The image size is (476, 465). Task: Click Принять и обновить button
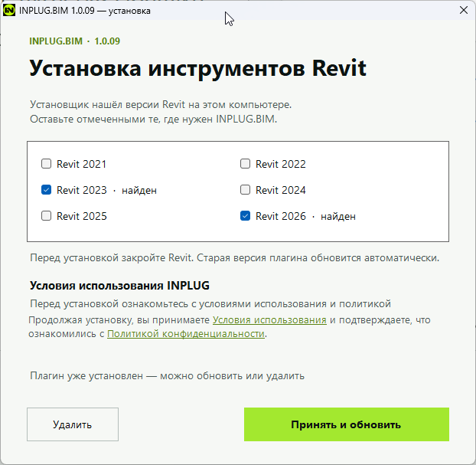347,424
